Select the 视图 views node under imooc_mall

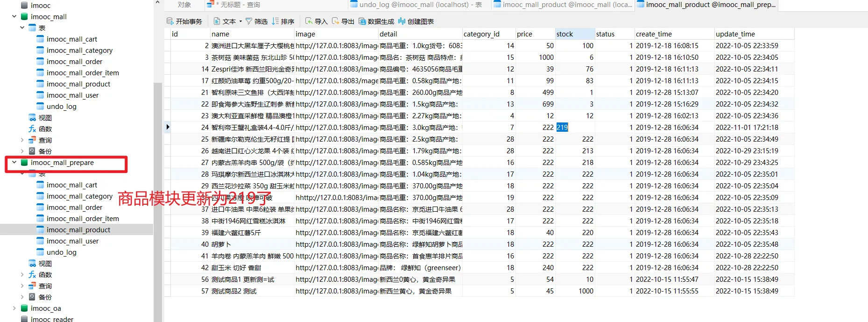click(45, 118)
